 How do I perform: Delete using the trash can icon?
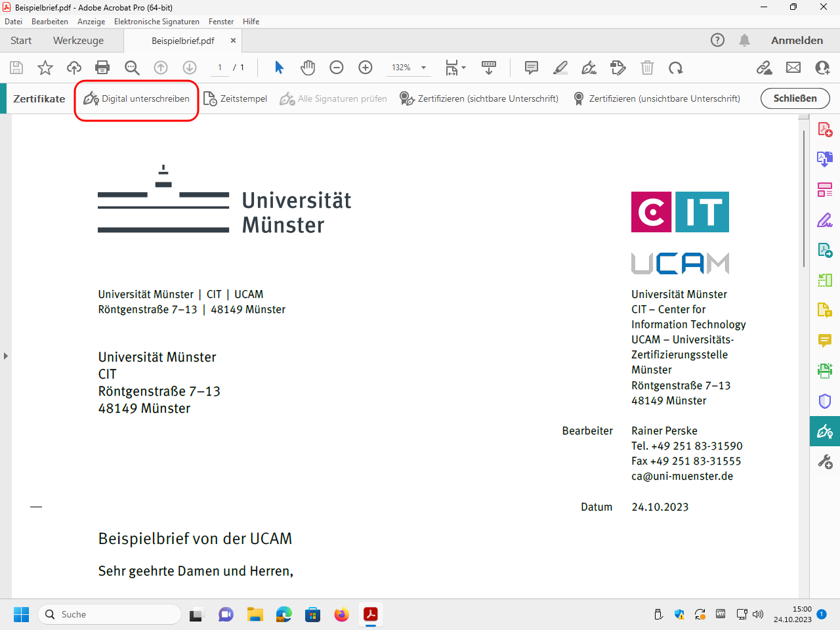647,68
